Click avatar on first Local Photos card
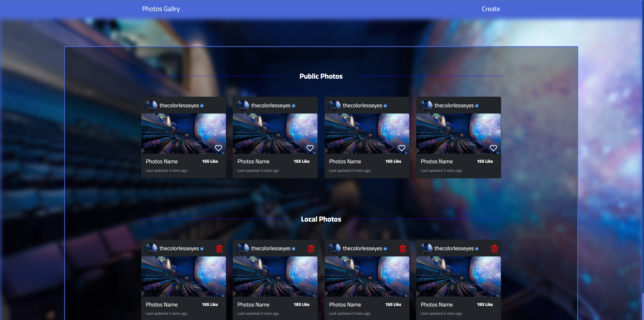 151,248
